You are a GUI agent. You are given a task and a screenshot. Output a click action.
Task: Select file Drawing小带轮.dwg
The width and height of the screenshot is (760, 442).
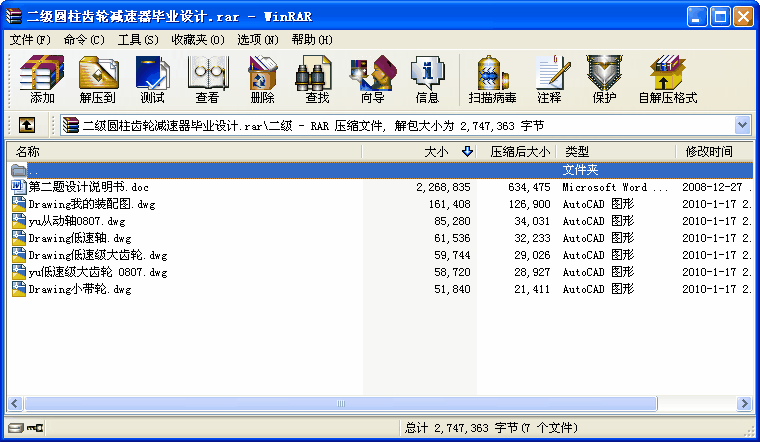pyautogui.click(x=79, y=289)
